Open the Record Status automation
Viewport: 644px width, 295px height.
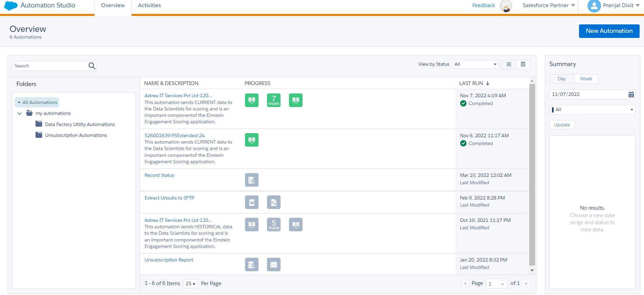pos(159,175)
